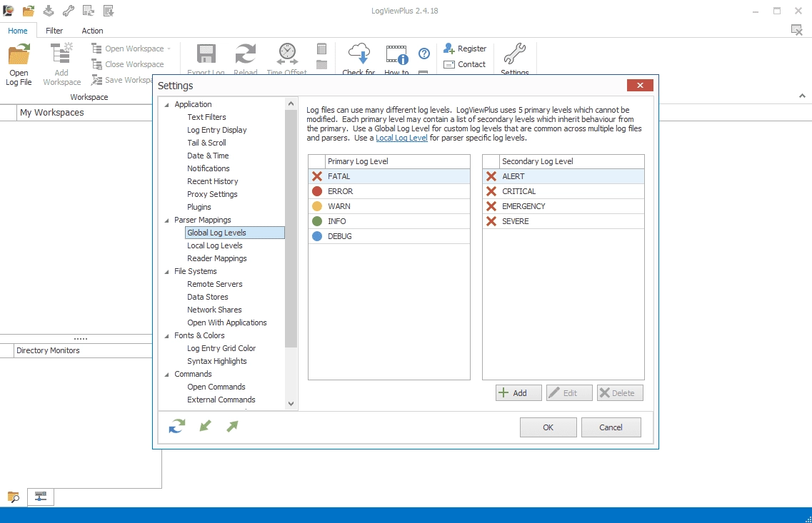
Task: Select the ERROR red circle level
Action: click(389, 191)
